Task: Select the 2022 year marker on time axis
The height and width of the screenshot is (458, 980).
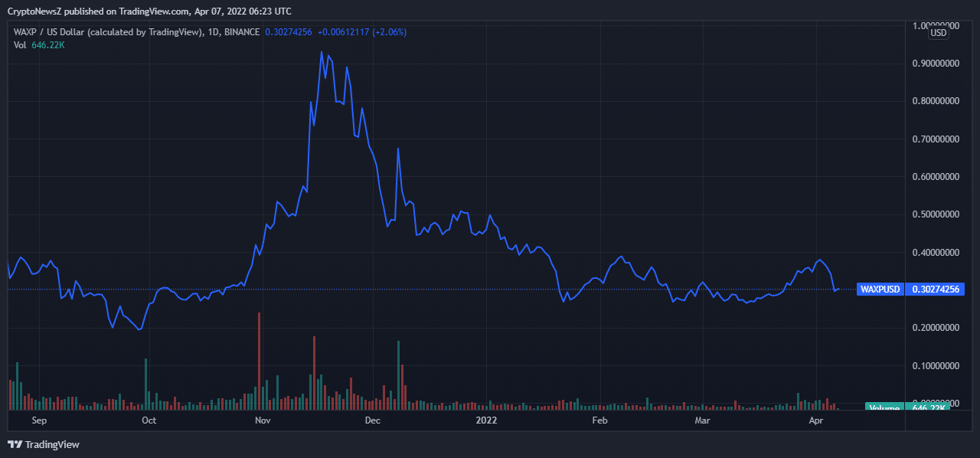Action: coord(487,420)
